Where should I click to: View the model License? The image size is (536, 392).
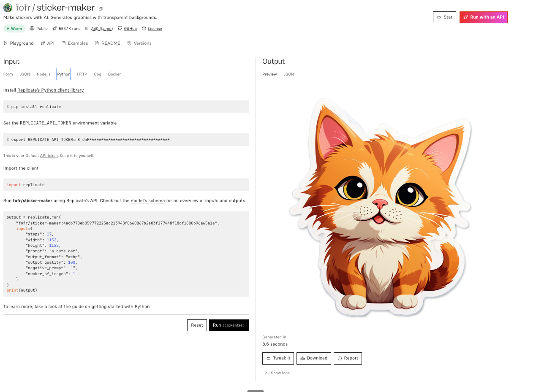tap(154, 28)
